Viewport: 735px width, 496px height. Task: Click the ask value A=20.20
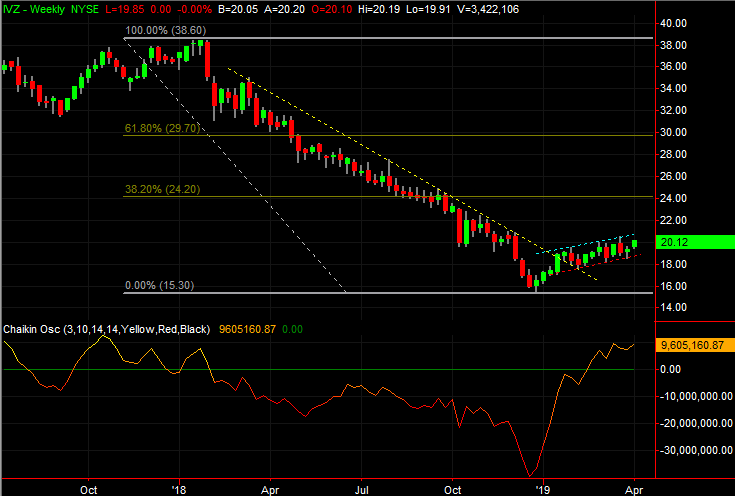click(x=284, y=9)
